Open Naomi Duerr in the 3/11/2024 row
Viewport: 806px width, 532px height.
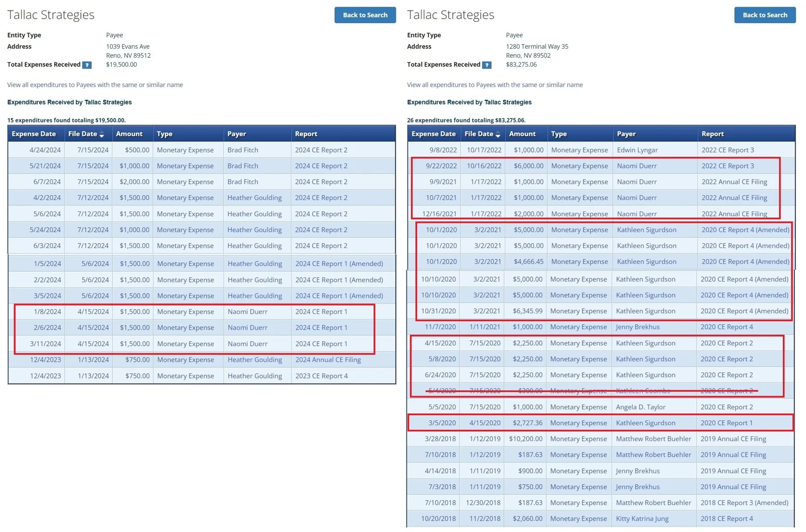[247, 344]
